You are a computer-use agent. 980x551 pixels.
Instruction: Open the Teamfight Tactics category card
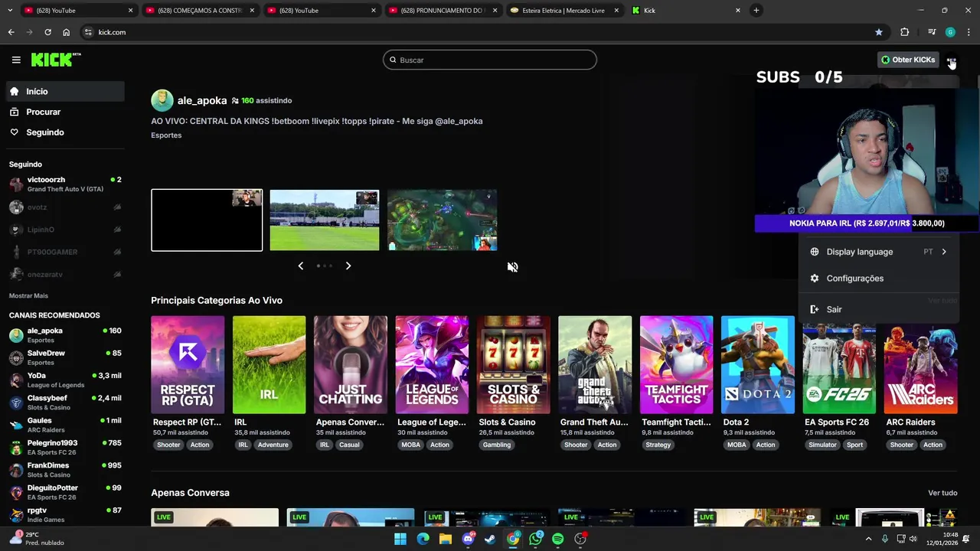(x=676, y=365)
